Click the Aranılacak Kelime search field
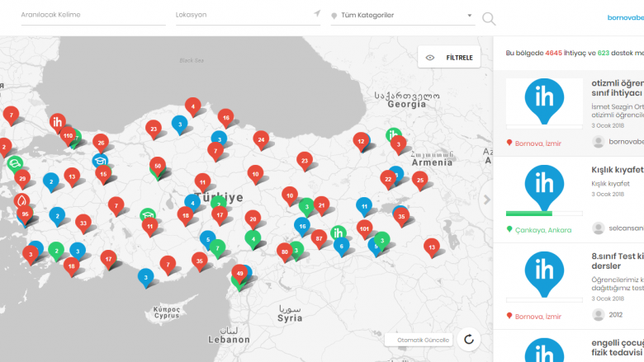 92,15
